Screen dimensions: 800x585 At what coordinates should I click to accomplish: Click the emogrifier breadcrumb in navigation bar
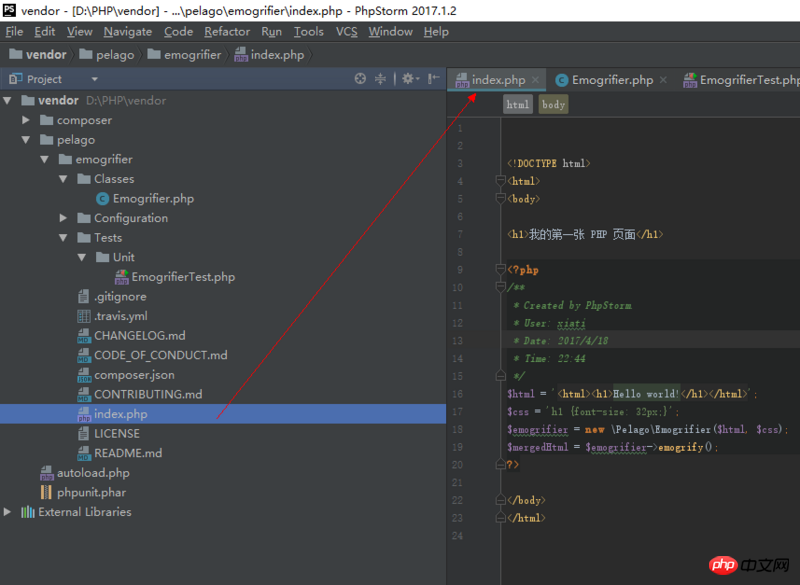(x=184, y=55)
